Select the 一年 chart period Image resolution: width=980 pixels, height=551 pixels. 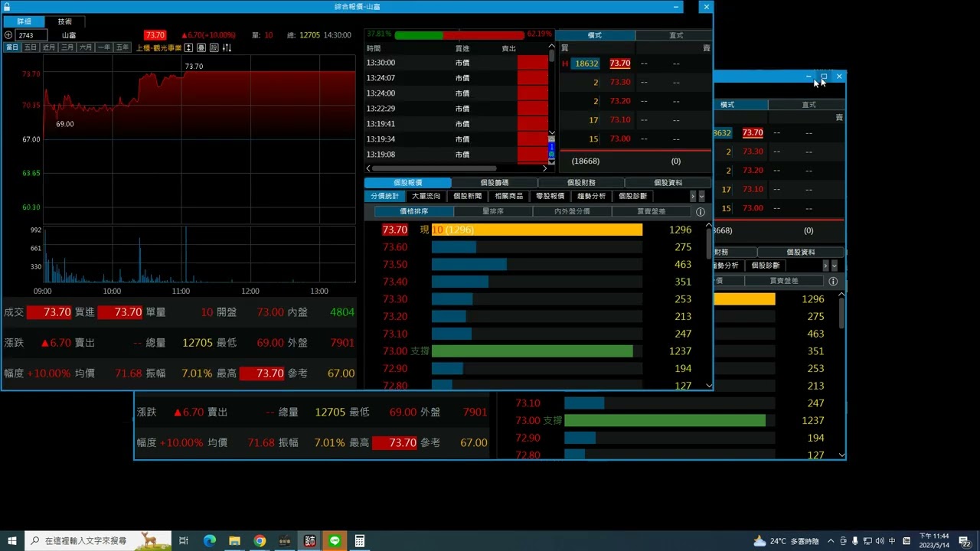(x=104, y=47)
